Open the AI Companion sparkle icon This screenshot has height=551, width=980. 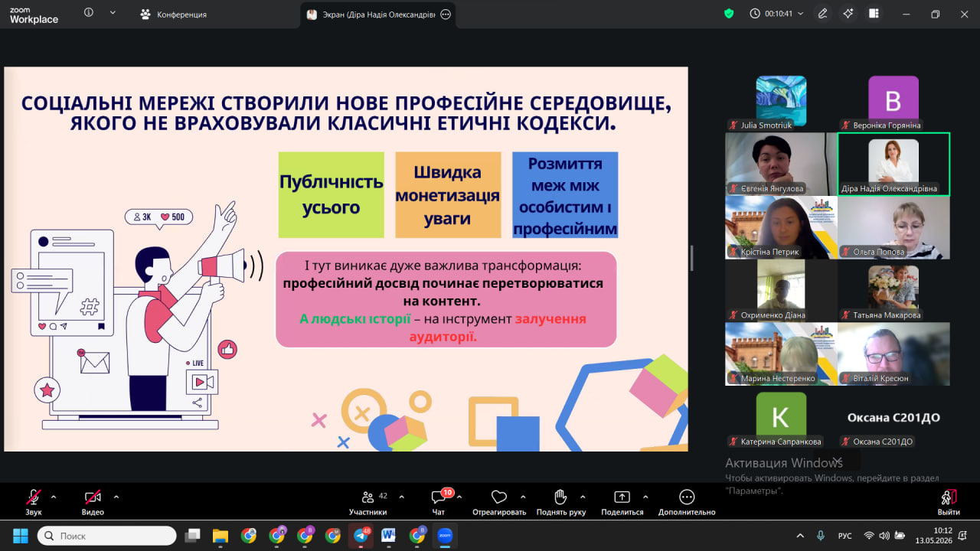click(x=848, y=14)
